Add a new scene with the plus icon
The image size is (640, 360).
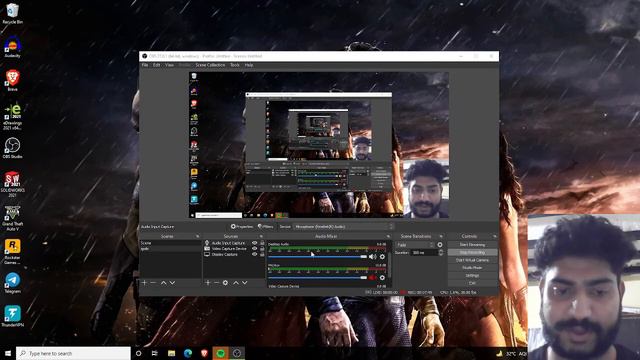pyautogui.click(x=144, y=282)
